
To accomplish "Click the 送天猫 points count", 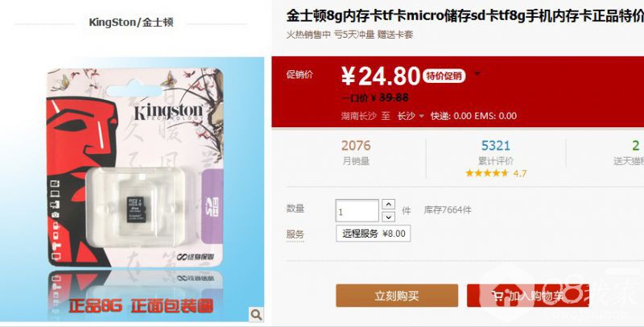I will [x=635, y=146].
